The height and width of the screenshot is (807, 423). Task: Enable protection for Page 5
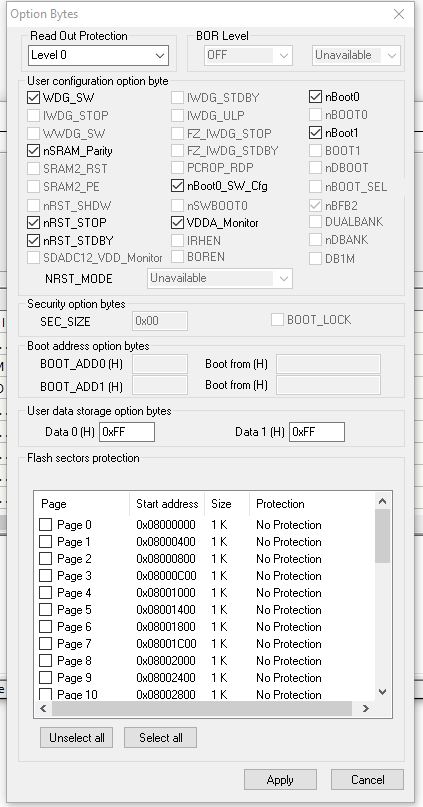click(x=46, y=610)
